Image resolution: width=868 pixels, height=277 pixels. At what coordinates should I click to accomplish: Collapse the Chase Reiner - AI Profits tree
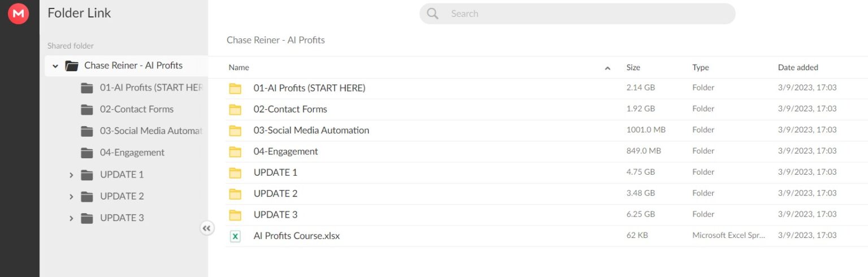pyautogui.click(x=55, y=66)
